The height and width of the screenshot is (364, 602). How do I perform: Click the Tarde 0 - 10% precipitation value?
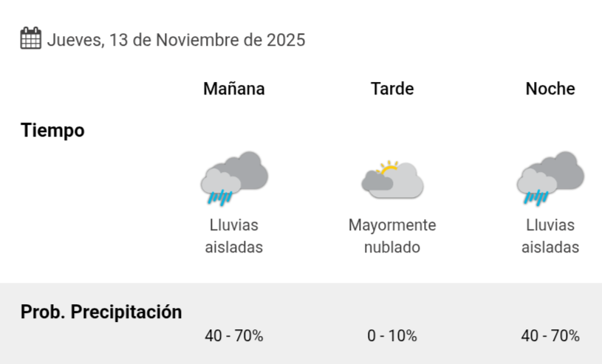pos(392,336)
